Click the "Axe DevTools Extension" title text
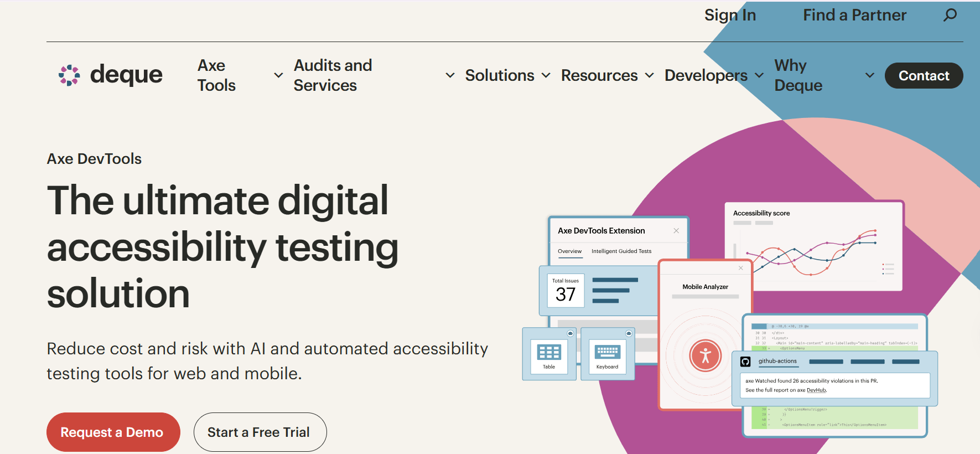Viewport: 980px width, 454px height. pyautogui.click(x=602, y=231)
